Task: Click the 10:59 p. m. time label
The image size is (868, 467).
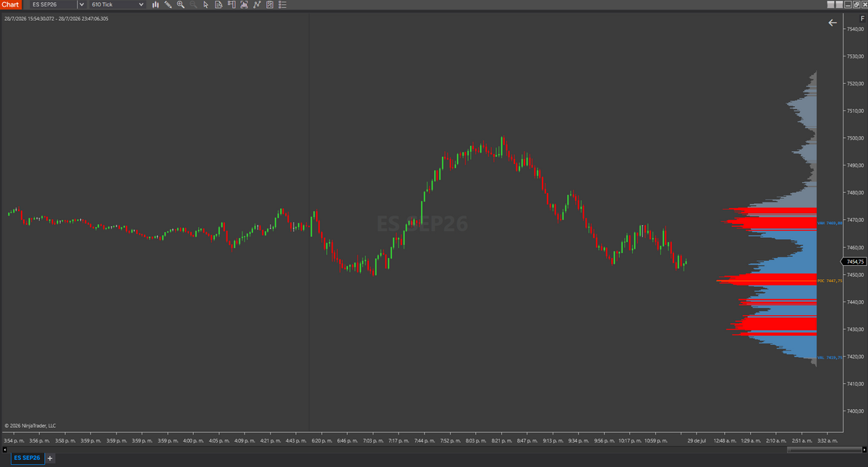Action: pos(656,440)
